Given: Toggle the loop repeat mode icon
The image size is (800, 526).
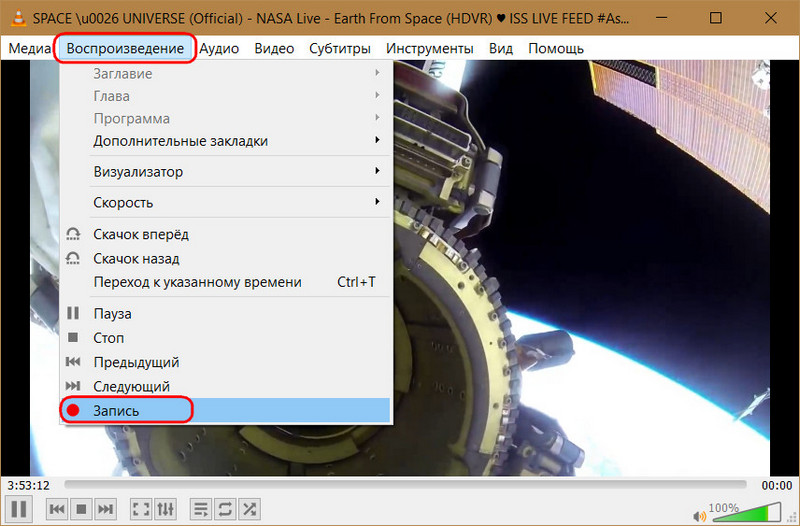Looking at the screenshot, I should coord(225,509).
